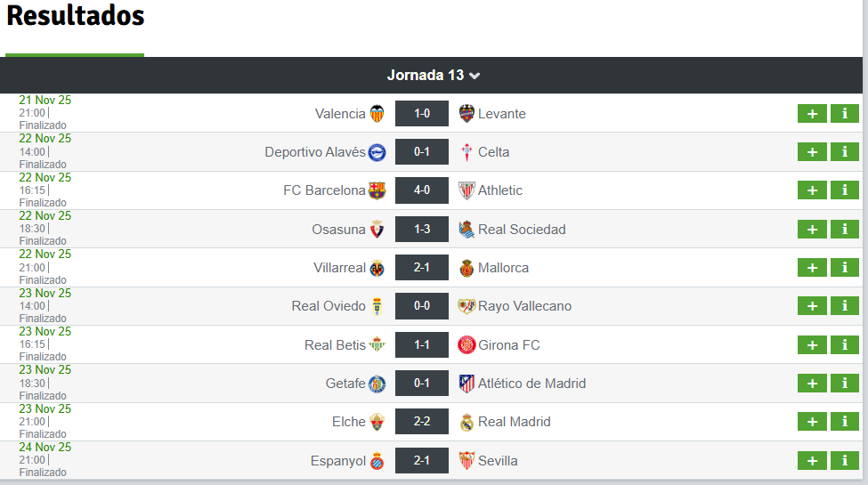Expand Getafe vs Atlético match plus button
This screenshot has height=485, width=868.
click(x=812, y=384)
